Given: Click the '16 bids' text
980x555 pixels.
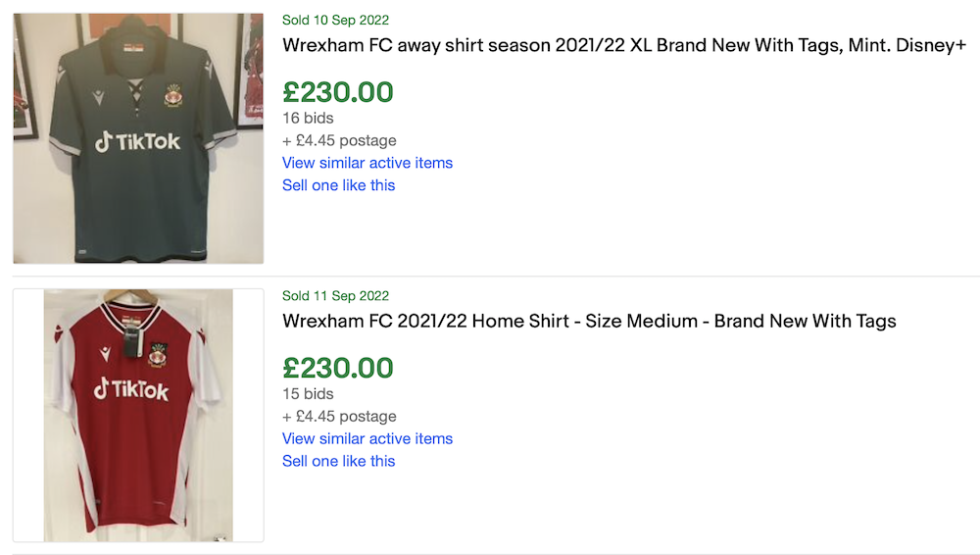Looking at the screenshot, I should coord(308,118).
